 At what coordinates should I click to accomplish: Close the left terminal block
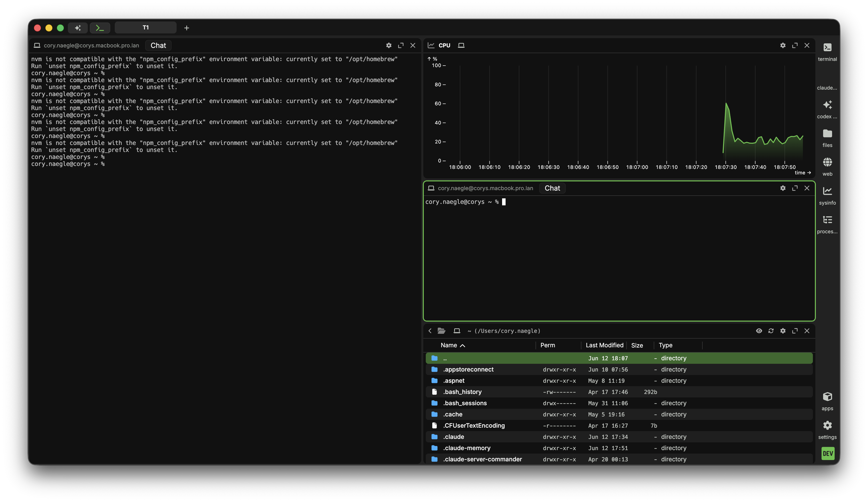(x=413, y=45)
